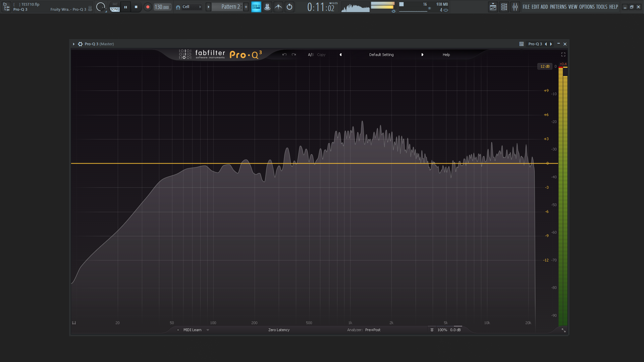Expand the MIDI Learn dropdown arrow
Screen dimensions: 644x362
(x=208, y=330)
